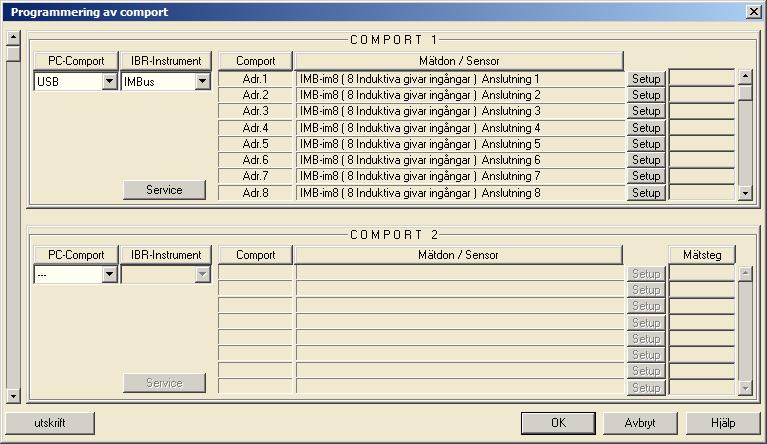The width and height of the screenshot is (767, 444).
Task: Click Setup for Adr.1
Action: (646, 79)
